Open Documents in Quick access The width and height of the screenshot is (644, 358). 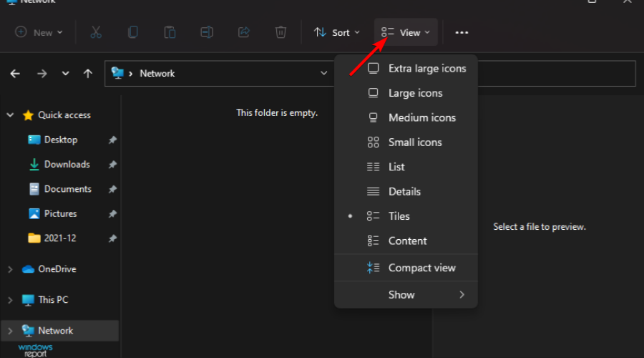click(x=68, y=189)
